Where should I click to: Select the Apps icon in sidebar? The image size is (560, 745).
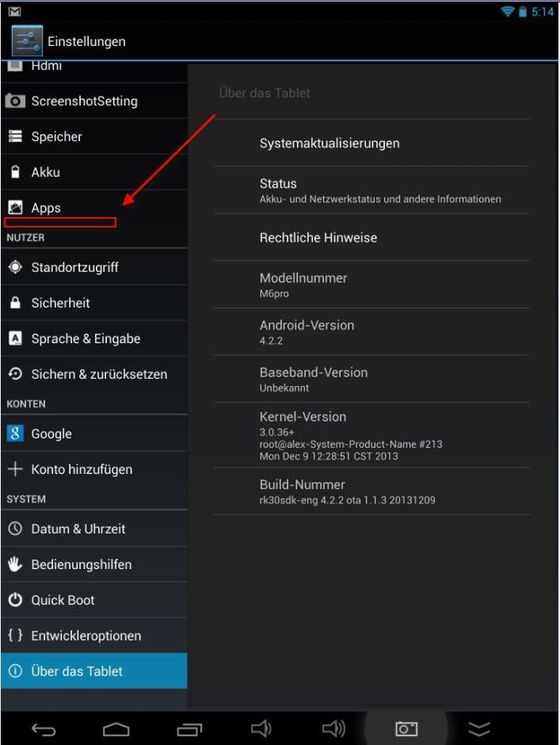tap(15, 208)
